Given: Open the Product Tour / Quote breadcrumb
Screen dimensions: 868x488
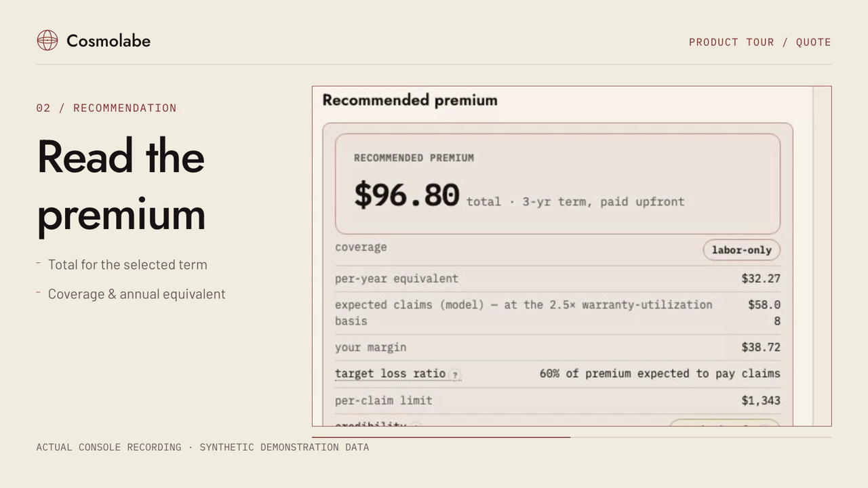Looking at the screenshot, I should point(759,42).
